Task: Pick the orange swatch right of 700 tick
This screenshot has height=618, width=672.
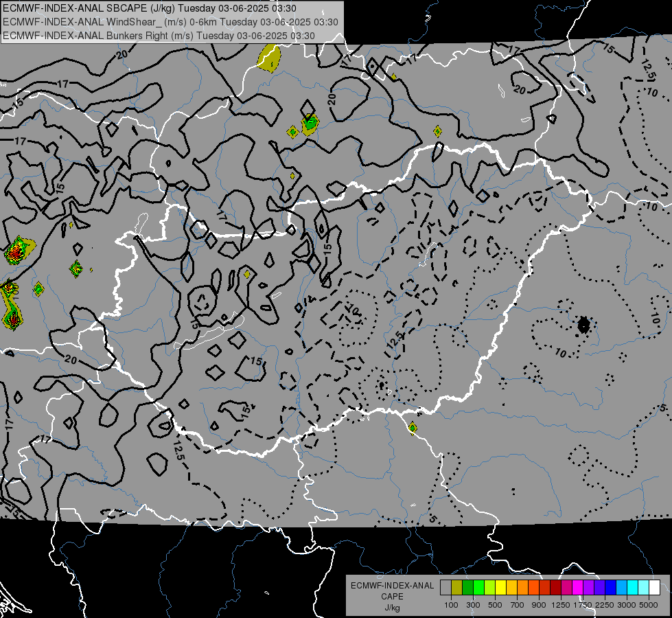Action: coord(522,588)
